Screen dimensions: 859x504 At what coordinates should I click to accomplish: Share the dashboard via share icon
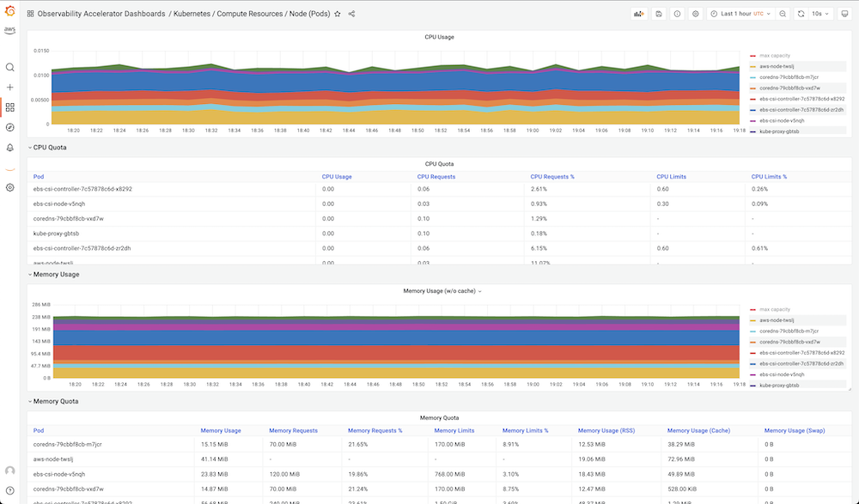[x=351, y=14]
